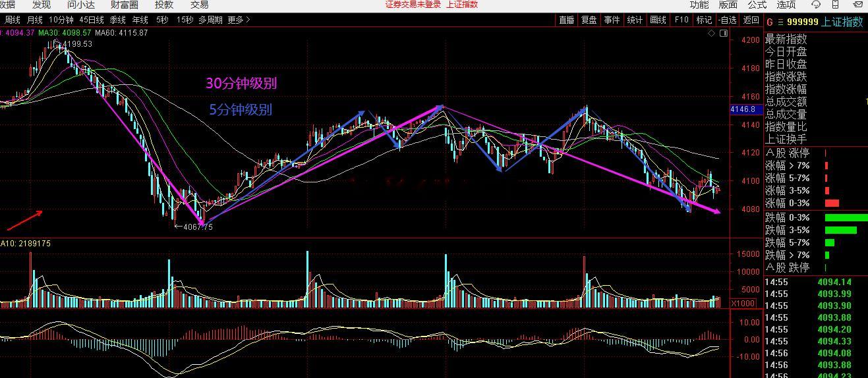This screenshot has height=378, width=868.
Task: Switch chart to 季线 period
Action: click(118, 20)
